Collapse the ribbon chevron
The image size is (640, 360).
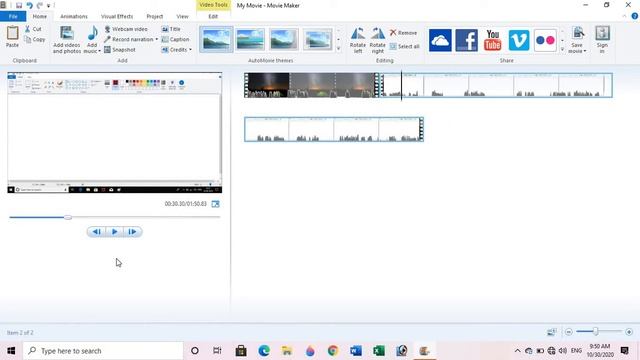624,16
